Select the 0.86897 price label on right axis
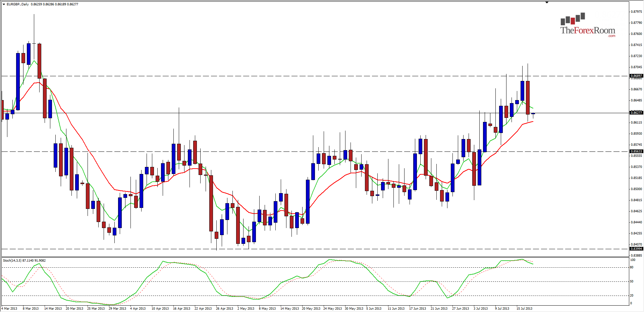 click(x=637, y=76)
